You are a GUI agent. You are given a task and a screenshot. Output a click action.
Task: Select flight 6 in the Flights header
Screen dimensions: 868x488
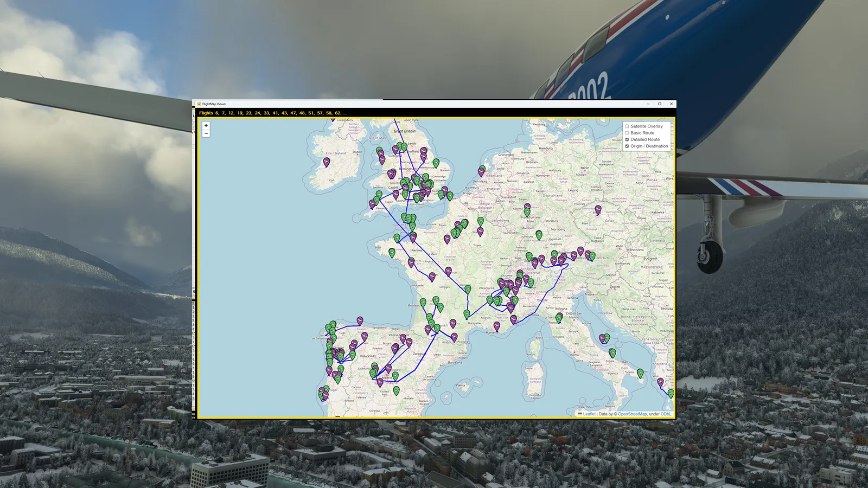click(216, 113)
